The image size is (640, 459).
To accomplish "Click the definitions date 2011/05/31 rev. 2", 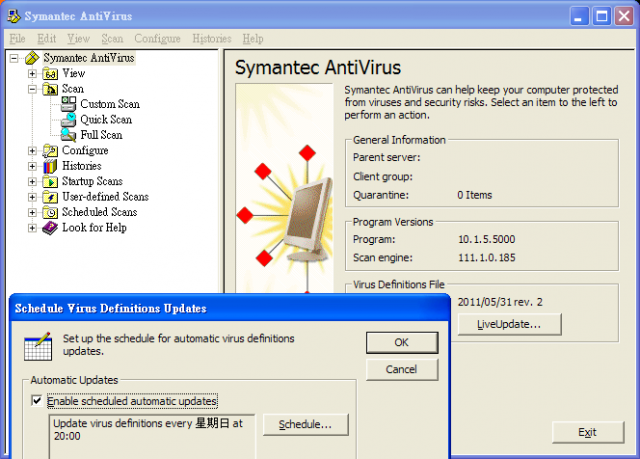I will 500,302.
